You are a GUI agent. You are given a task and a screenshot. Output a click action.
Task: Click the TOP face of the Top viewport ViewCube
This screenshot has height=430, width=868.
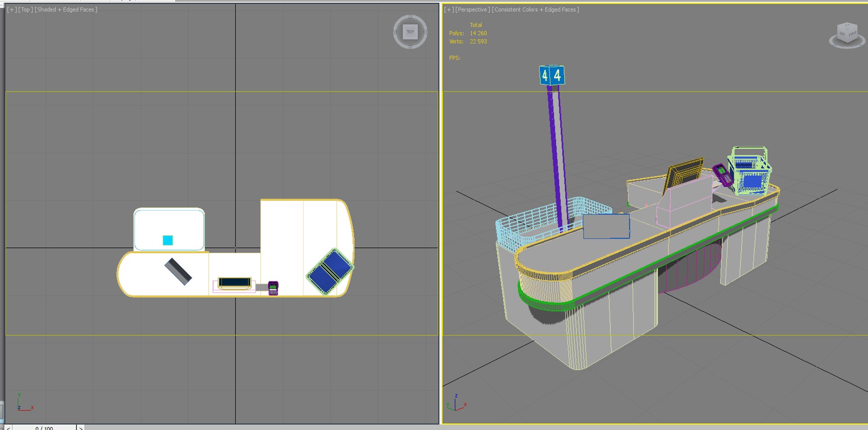coord(410,32)
